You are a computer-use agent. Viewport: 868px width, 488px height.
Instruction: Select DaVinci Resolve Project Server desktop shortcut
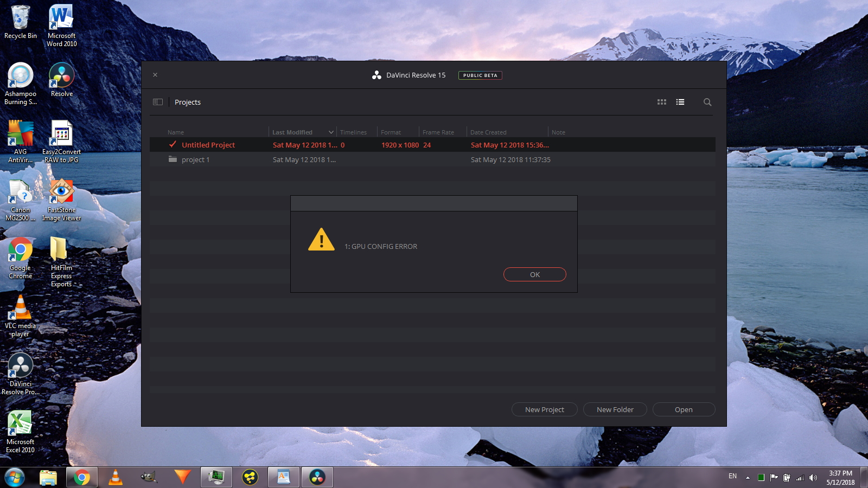click(21, 374)
